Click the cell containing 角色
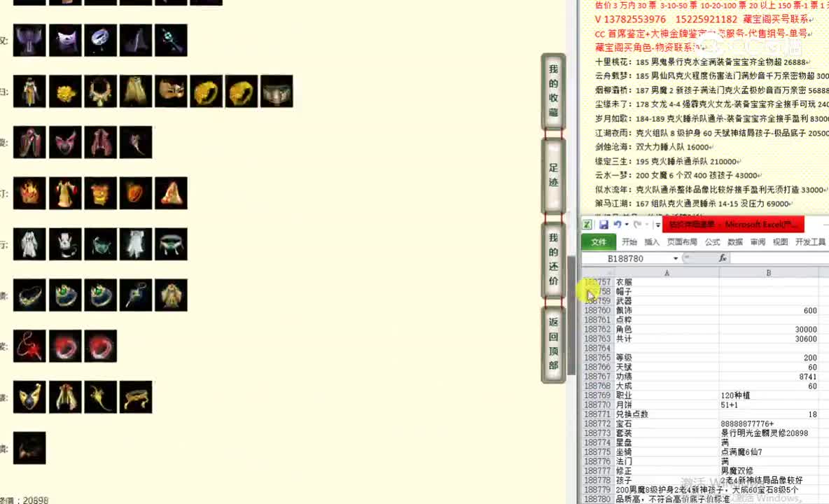The image size is (829, 504). (667, 329)
